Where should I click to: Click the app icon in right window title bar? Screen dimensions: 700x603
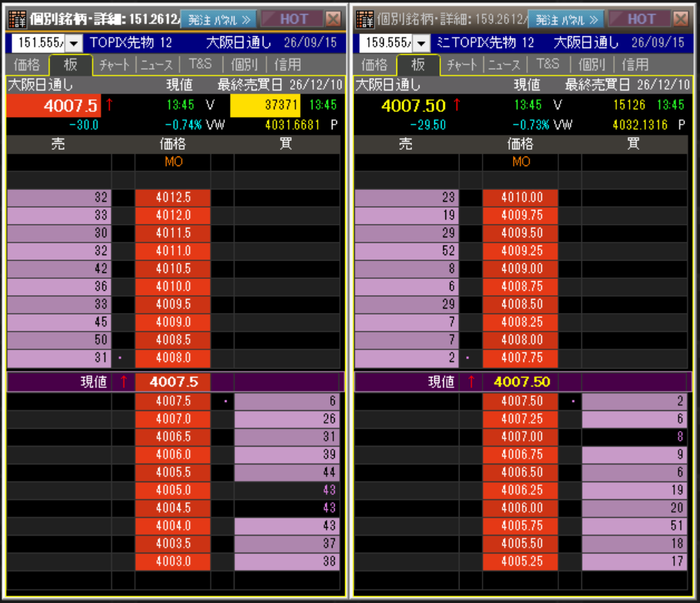point(364,19)
